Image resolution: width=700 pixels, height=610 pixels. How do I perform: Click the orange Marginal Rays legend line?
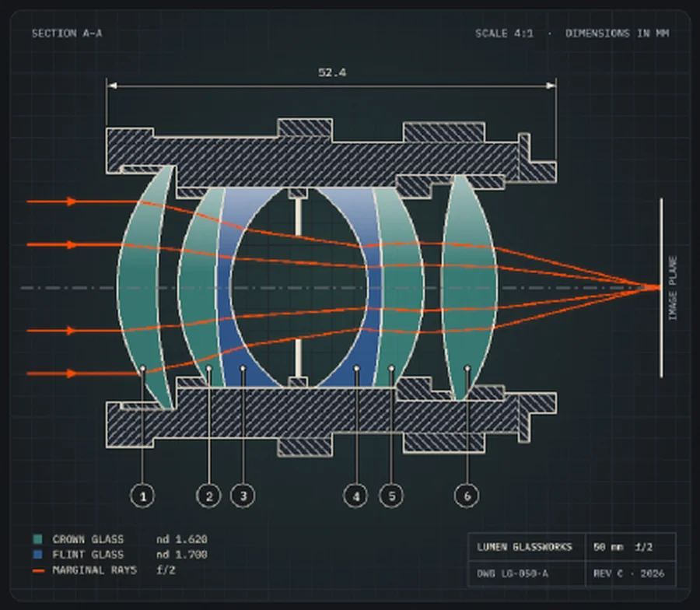coord(38,570)
